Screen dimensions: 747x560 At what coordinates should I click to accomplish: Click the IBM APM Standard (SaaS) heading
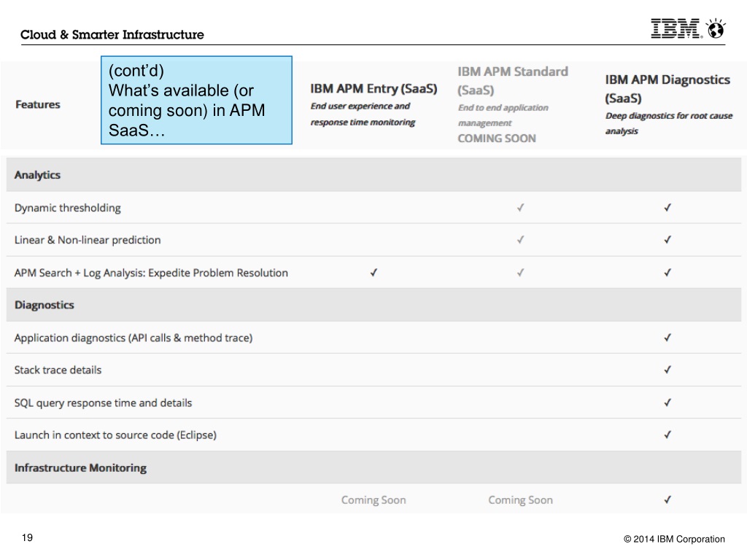click(x=513, y=80)
